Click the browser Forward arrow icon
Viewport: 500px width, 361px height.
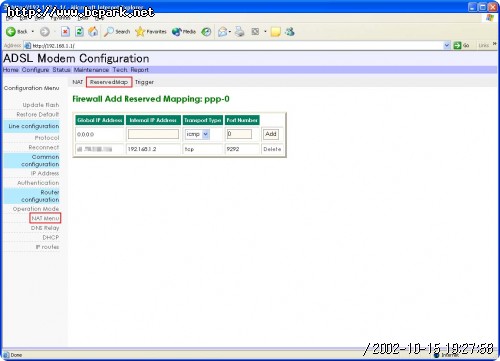pyautogui.click(x=45, y=32)
